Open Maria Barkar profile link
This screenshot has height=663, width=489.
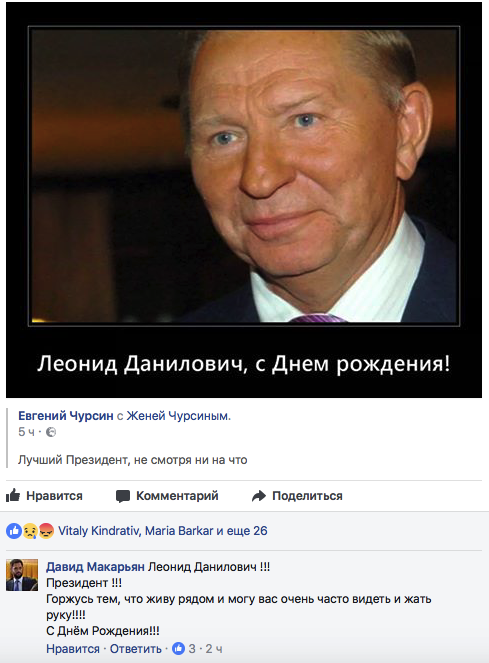(x=179, y=531)
